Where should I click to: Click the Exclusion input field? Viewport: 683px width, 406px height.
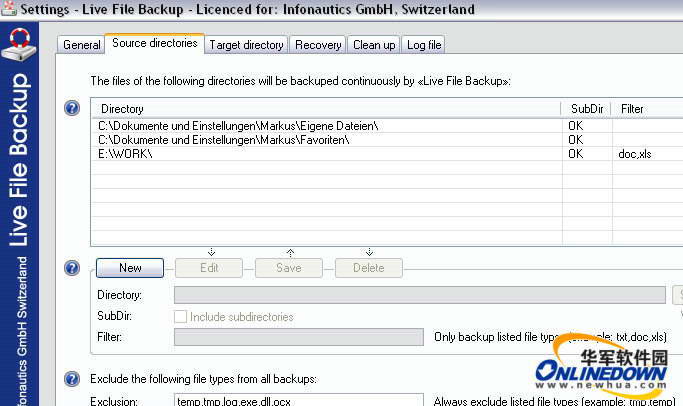[299, 400]
